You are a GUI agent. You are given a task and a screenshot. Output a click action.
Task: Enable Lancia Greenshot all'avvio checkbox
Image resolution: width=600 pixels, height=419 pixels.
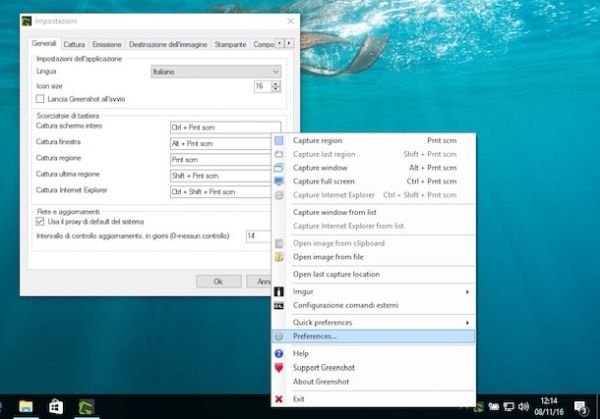point(40,100)
